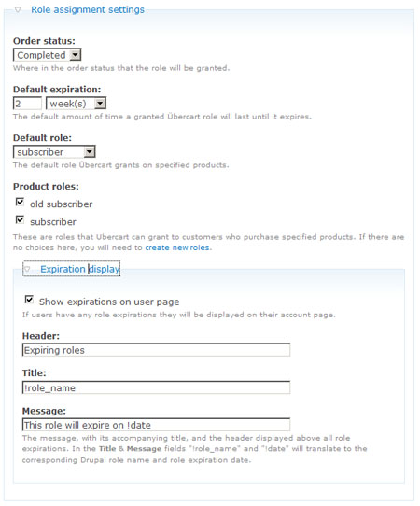This screenshot has width=420, height=506.
Task: Click into the Message text field
Action: click(157, 425)
